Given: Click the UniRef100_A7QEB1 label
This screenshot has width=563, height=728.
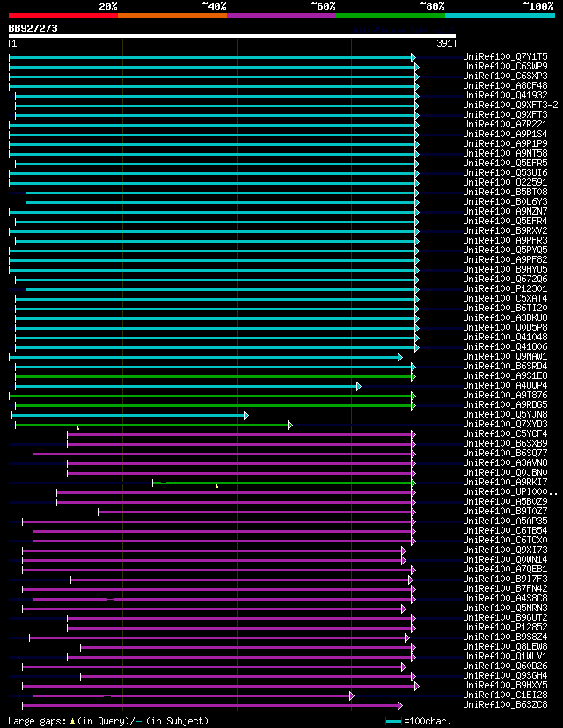Looking at the screenshot, I should 505,569.
